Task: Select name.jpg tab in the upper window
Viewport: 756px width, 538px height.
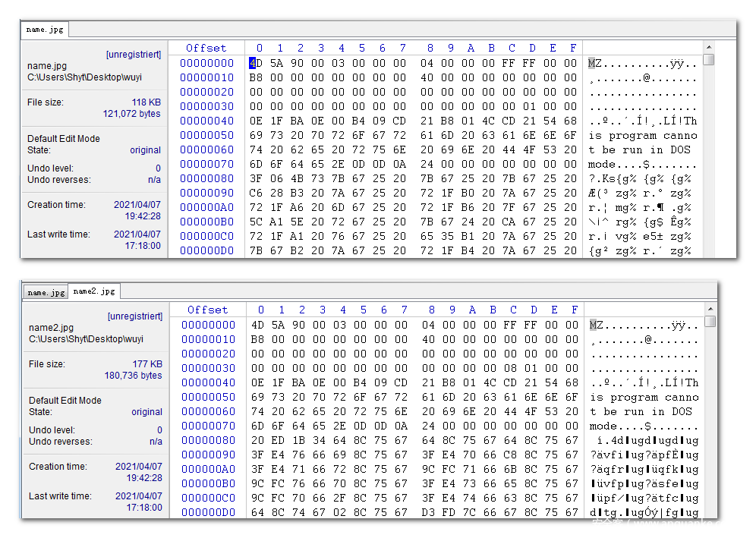Action: coord(45,30)
